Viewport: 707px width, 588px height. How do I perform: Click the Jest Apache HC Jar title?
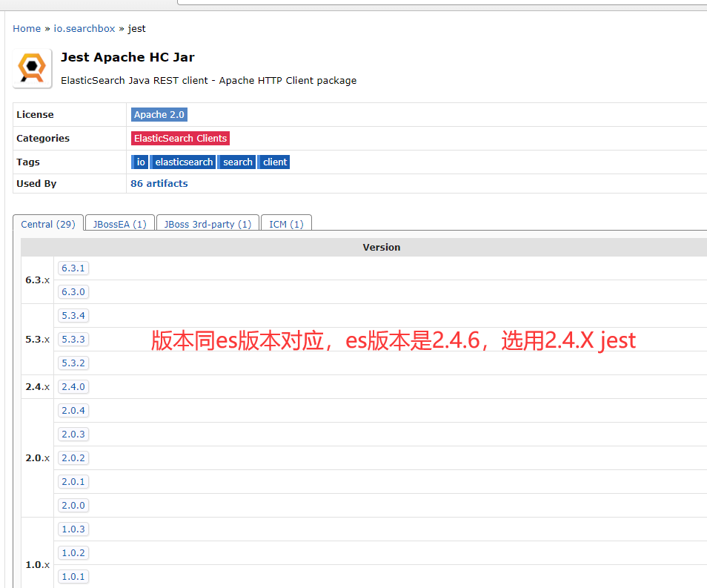pyautogui.click(x=127, y=57)
